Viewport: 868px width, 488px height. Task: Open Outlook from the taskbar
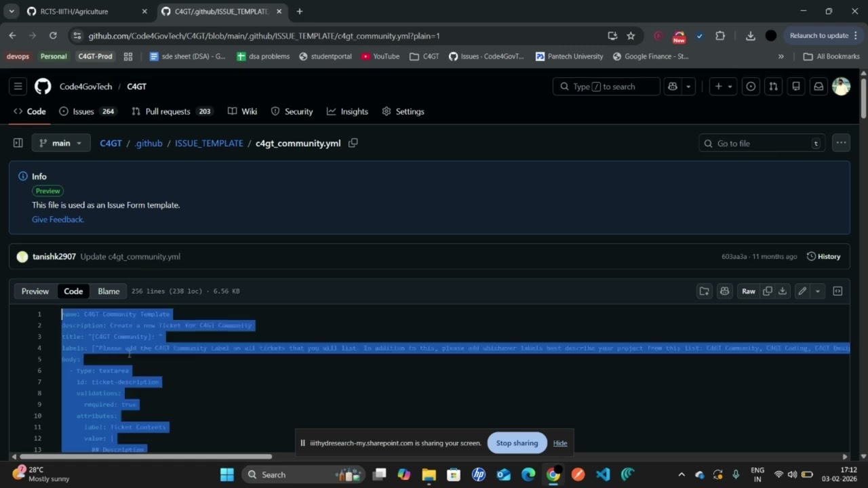point(503,474)
